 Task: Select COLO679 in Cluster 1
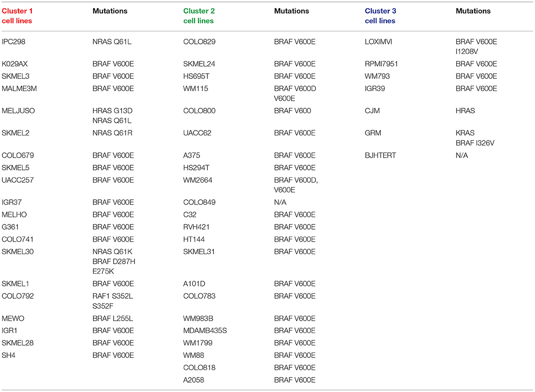point(18,155)
